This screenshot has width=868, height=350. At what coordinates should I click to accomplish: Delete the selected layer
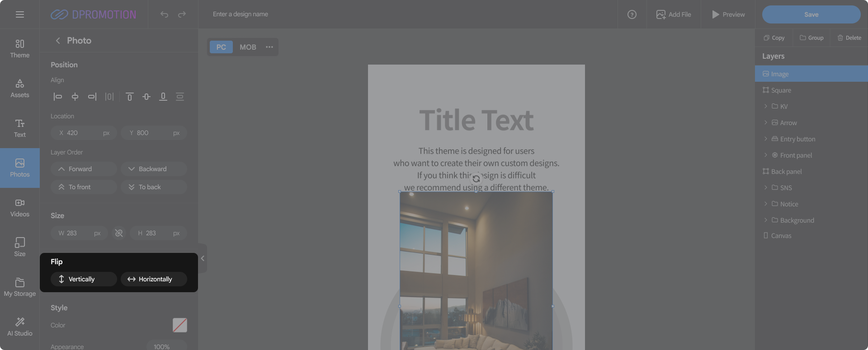[849, 38]
